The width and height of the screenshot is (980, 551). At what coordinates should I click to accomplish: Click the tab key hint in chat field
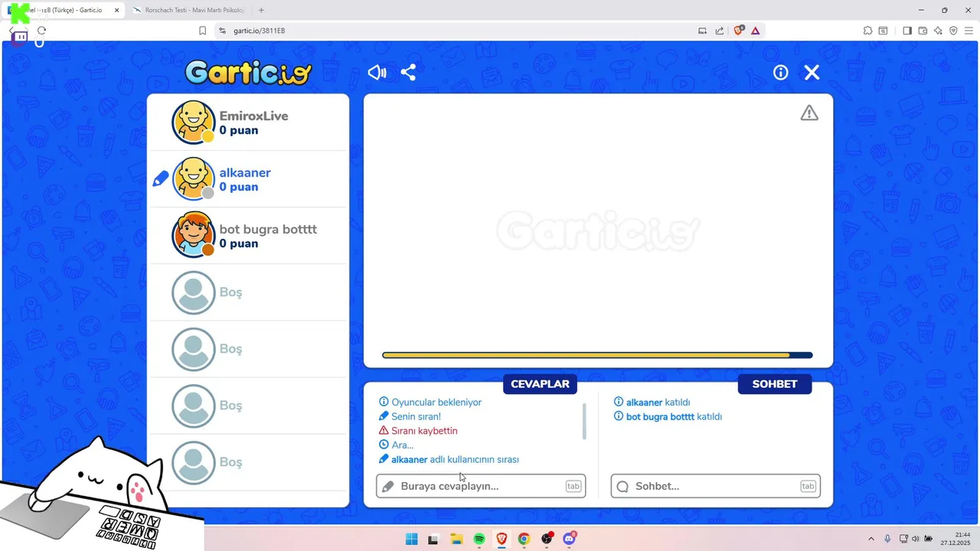tap(808, 486)
